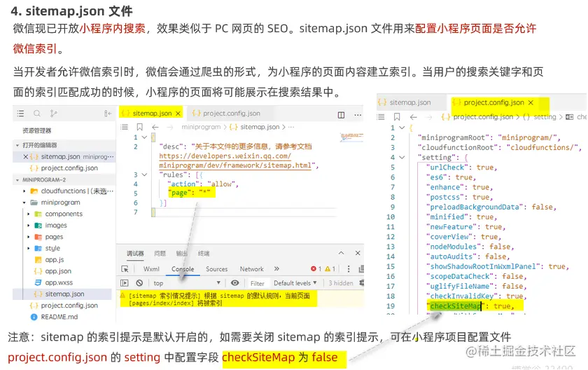Open the Sources devtools tab
588x370 pixels.
click(216, 269)
